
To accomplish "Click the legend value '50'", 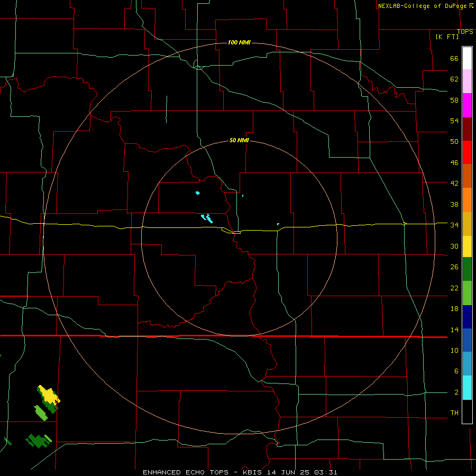I will click(454, 142).
